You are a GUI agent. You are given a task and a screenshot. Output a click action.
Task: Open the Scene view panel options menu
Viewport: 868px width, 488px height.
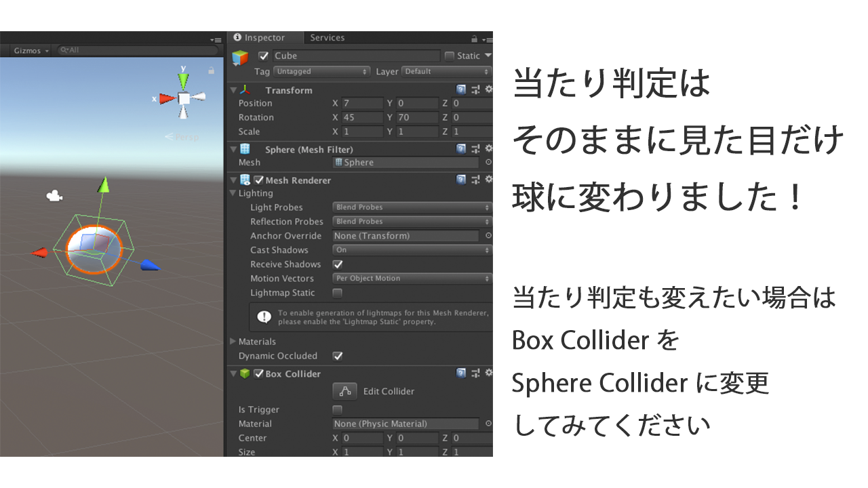point(216,40)
